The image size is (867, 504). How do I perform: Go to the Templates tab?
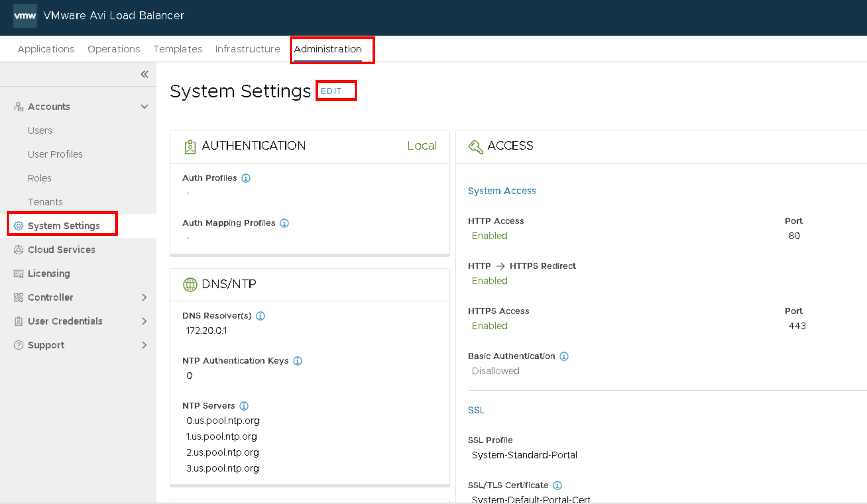178,49
